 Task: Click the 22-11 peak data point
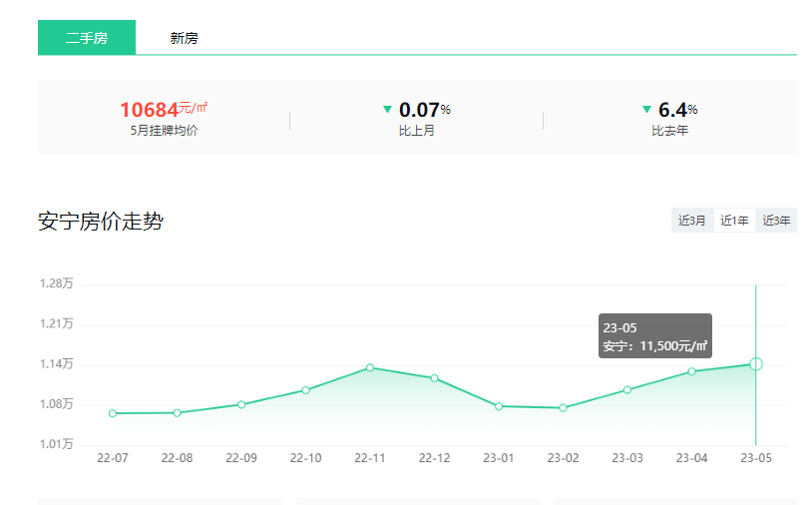point(370,367)
